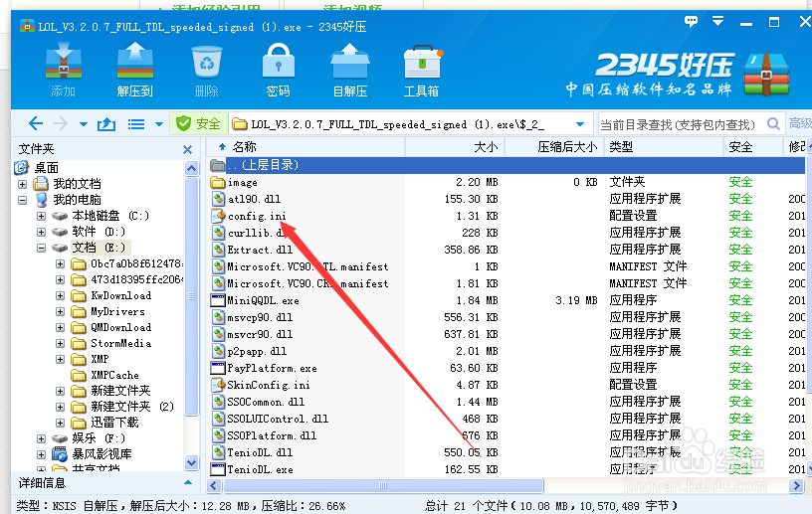Viewport: 812px width, 514px height.
Task: Expand 娱乐 (F:) tree node
Action: pyautogui.click(x=41, y=439)
